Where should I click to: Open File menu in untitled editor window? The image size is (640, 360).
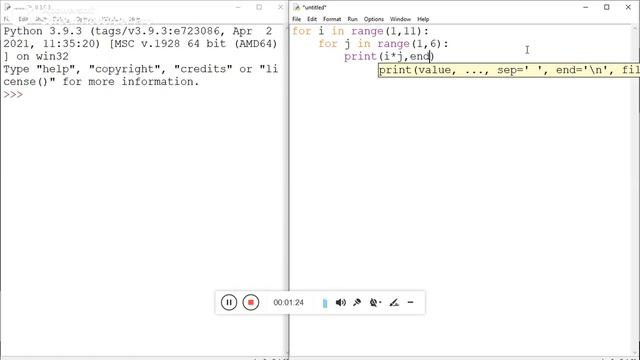pyautogui.click(x=297, y=19)
